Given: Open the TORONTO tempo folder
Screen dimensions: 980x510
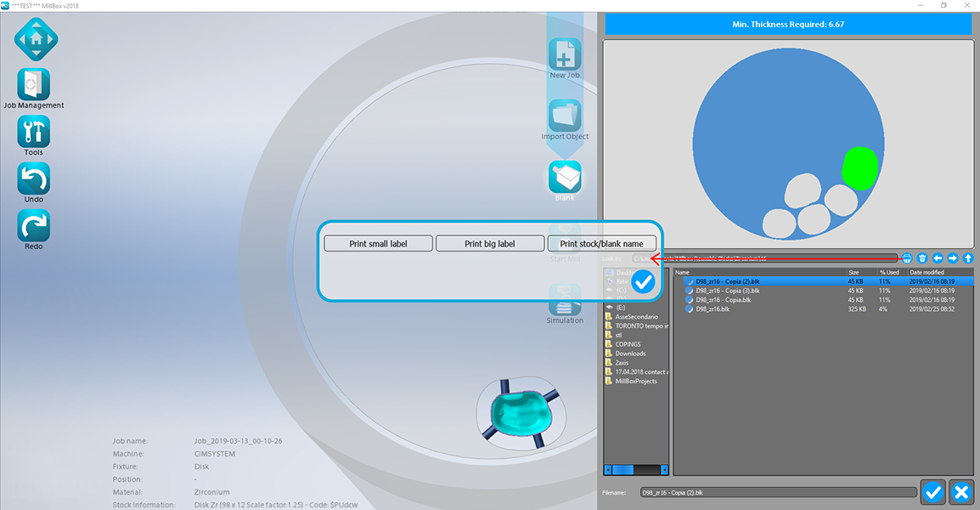Looking at the screenshot, I should [635, 326].
